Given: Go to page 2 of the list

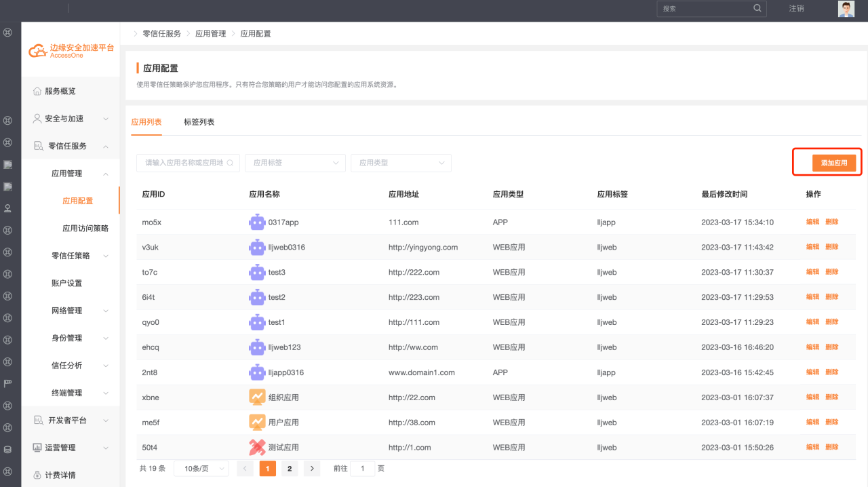Looking at the screenshot, I should [290, 468].
